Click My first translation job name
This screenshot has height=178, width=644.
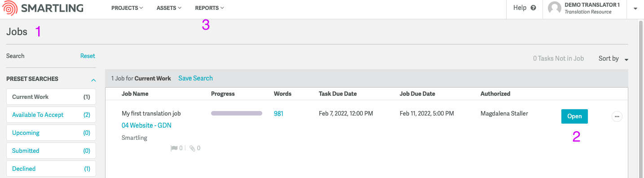click(151, 114)
